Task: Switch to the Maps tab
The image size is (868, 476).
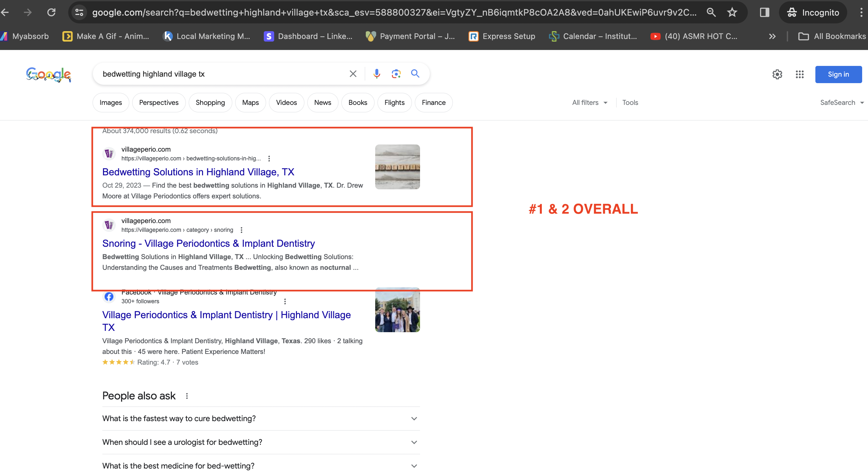Action: tap(250, 102)
